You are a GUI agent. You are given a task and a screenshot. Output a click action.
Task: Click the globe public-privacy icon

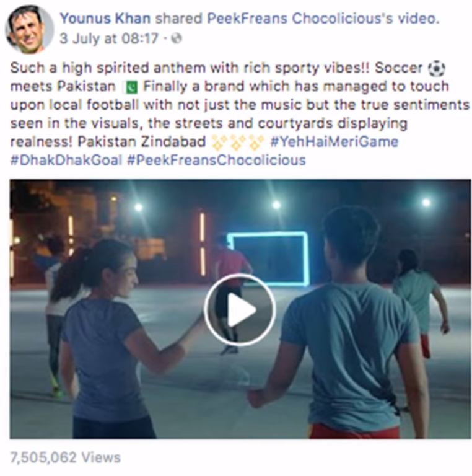(x=177, y=38)
